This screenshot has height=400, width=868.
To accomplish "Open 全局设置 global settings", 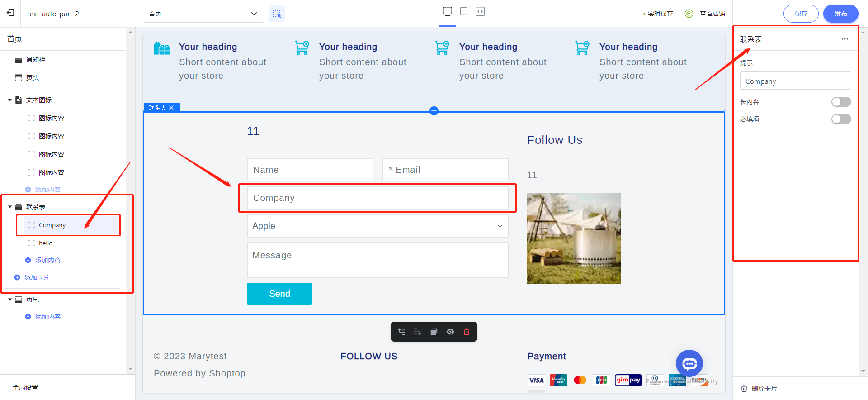I will point(25,387).
